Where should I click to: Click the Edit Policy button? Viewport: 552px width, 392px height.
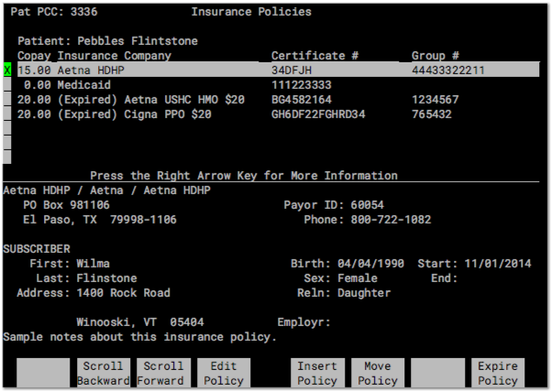click(x=224, y=373)
